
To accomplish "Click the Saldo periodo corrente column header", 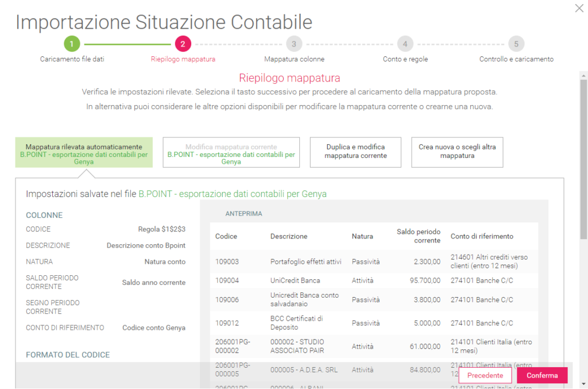I will coord(419,236).
